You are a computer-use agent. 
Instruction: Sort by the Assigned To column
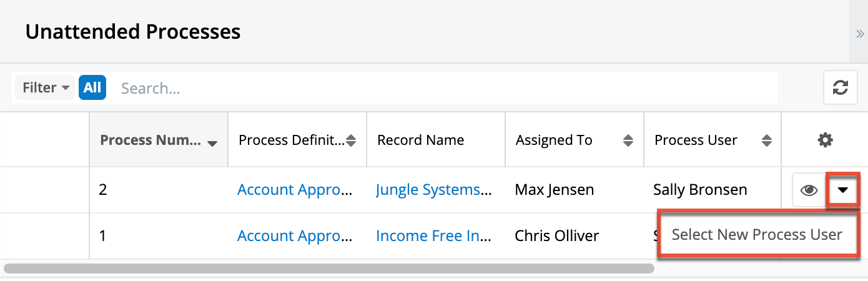(x=628, y=141)
